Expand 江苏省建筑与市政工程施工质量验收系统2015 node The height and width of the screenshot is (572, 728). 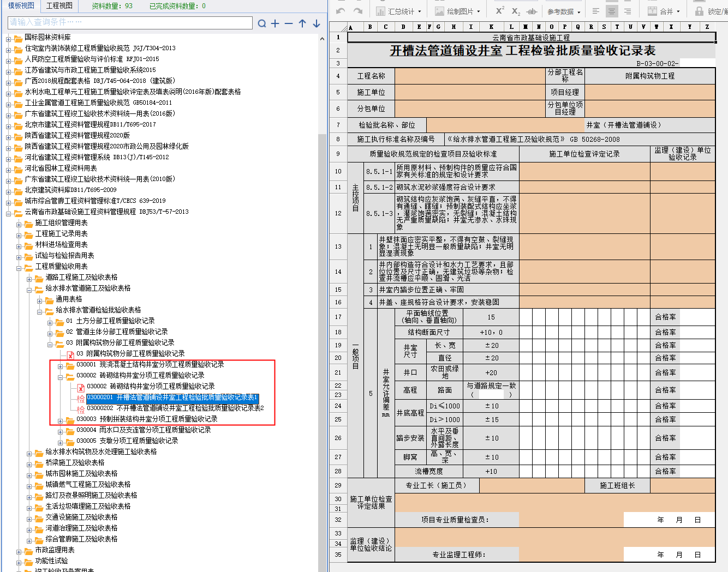tap(8, 71)
